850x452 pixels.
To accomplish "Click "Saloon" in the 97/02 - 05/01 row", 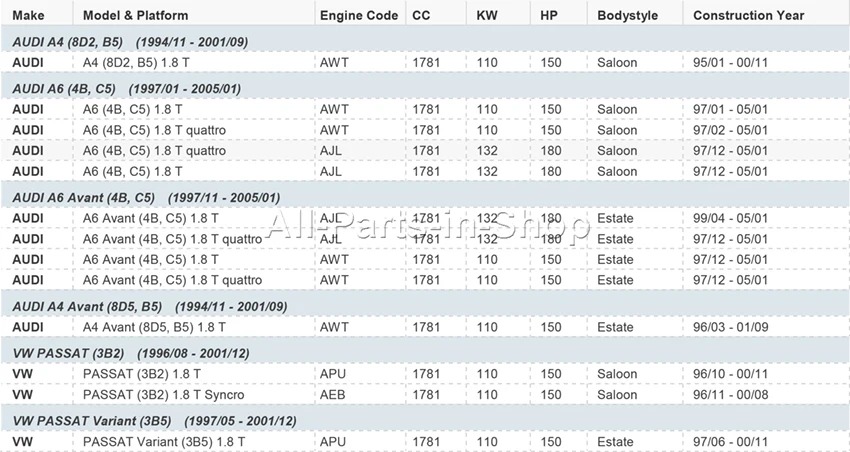I will [617, 130].
